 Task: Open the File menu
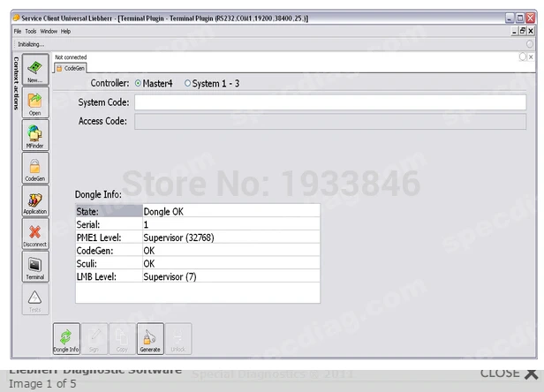(18, 31)
